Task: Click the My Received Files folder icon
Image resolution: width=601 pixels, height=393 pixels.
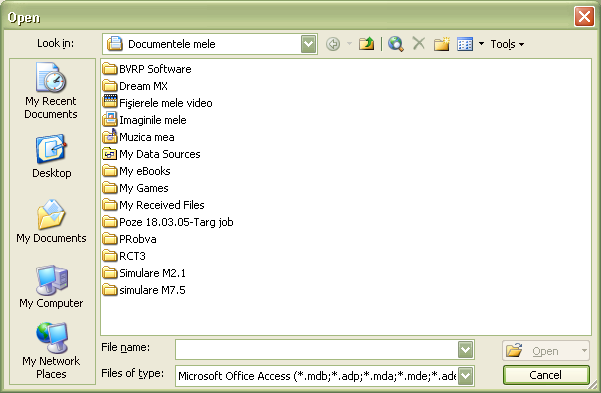Action: tap(110, 205)
